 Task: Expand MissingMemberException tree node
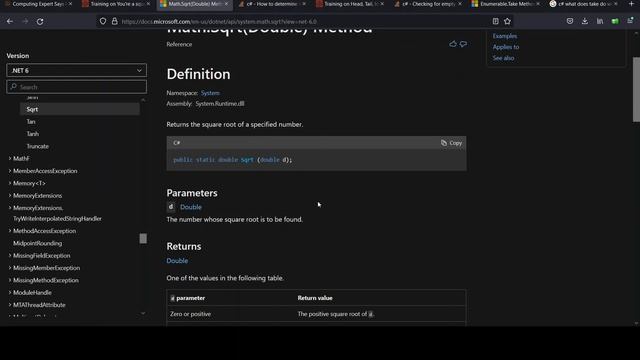tap(10, 268)
